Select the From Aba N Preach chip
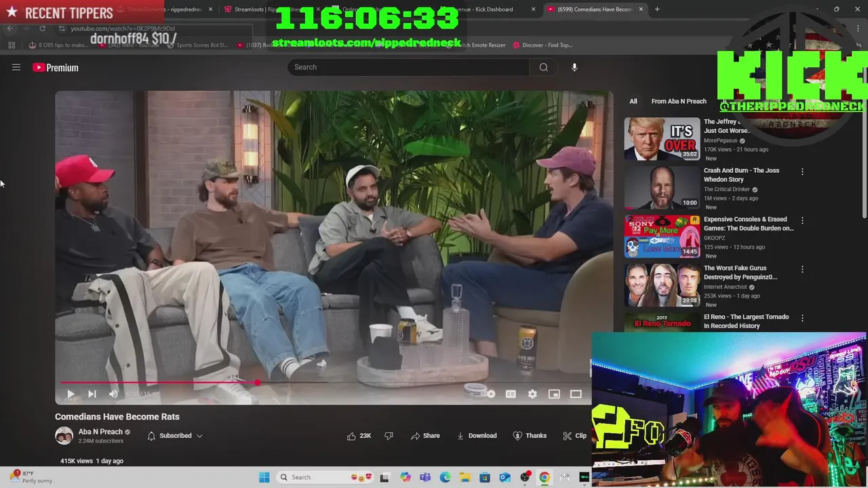The width and height of the screenshot is (868, 488). pyautogui.click(x=679, y=101)
